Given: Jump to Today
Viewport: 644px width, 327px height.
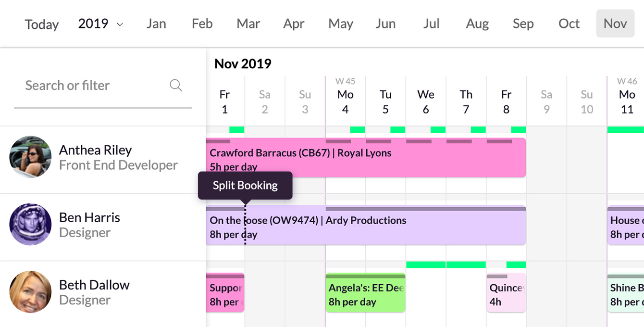Looking at the screenshot, I should (x=41, y=24).
